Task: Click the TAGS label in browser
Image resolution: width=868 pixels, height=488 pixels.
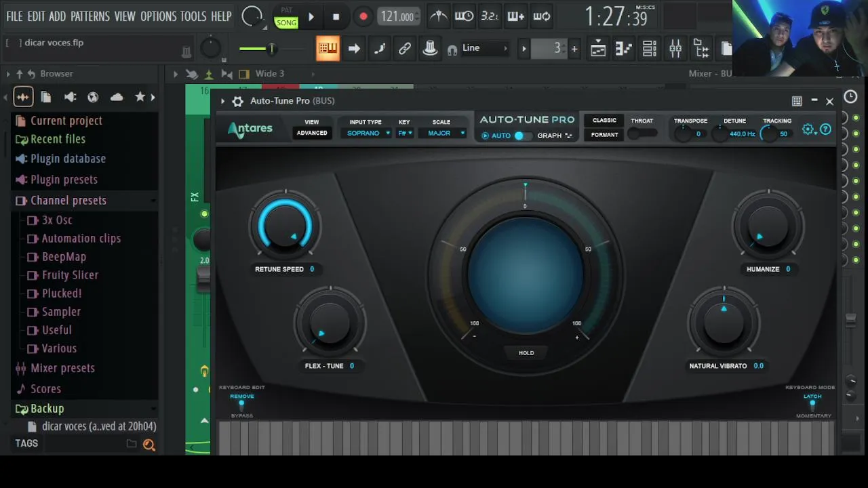Action: (27, 443)
